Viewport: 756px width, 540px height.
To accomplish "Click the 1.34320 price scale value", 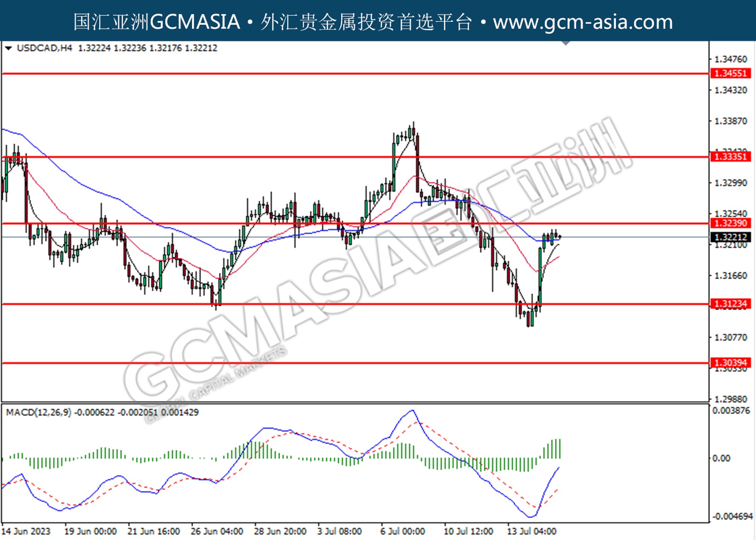I will point(730,90).
